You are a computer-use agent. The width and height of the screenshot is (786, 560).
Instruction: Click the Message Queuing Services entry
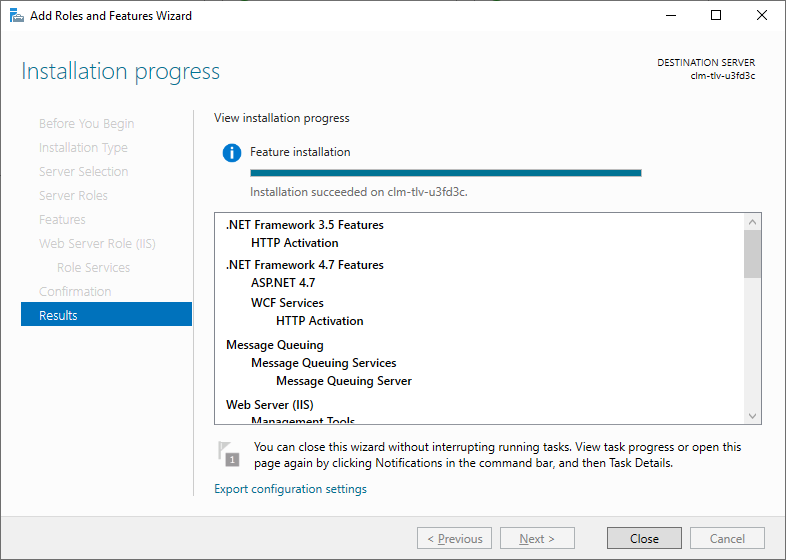point(324,363)
